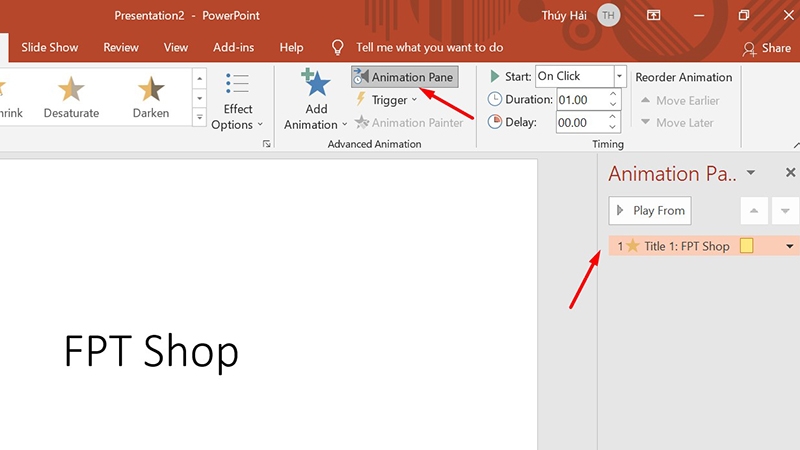Image resolution: width=800 pixels, height=450 pixels.
Task: Collapse the ribbon arrow
Action: click(796, 145)
